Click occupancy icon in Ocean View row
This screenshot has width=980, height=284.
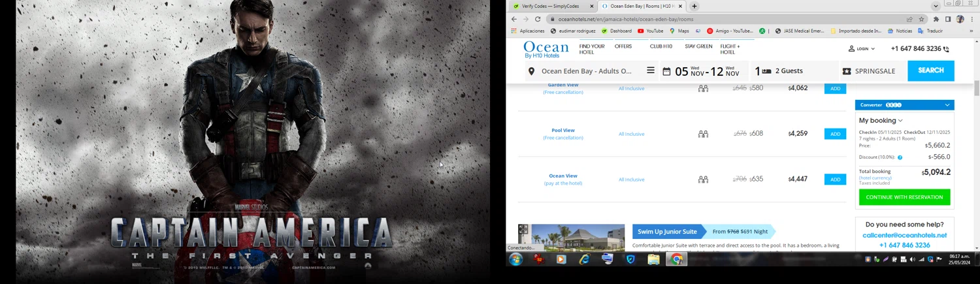pos(703,180)
